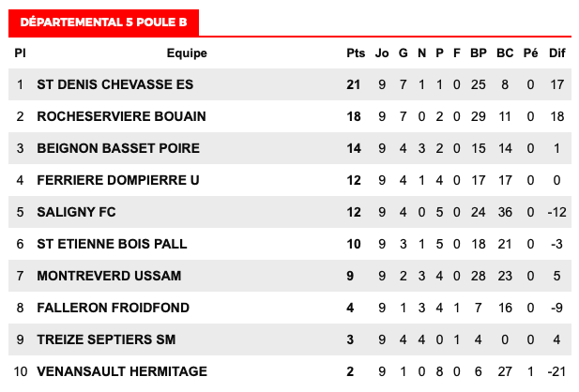Click the 21 points value for first place

coord(354,84)
